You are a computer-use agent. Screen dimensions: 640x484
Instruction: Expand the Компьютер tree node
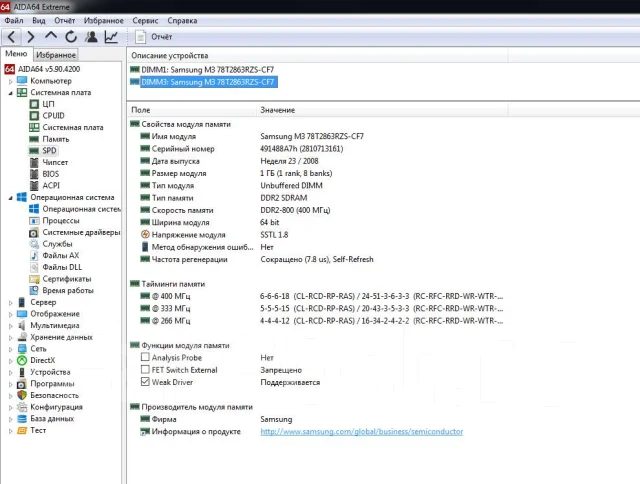(11, 81)
